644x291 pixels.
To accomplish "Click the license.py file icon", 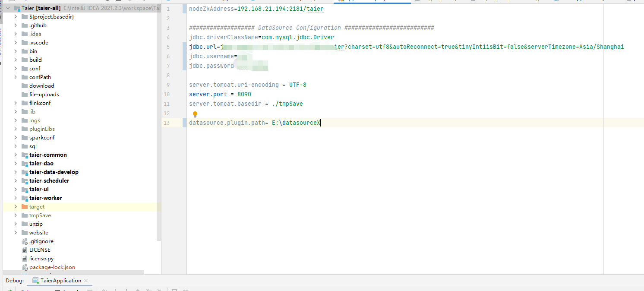I will (x=24, y=258).
